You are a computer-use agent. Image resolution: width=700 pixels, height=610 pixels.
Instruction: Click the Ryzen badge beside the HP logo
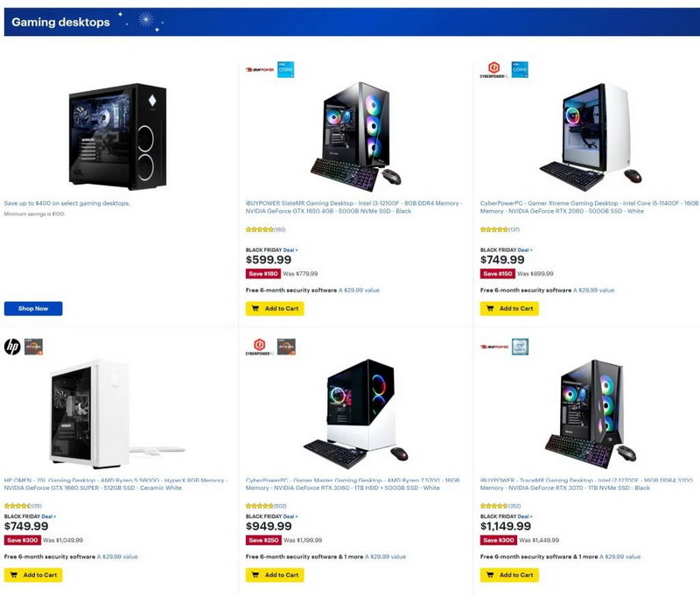tap(33, 347)
